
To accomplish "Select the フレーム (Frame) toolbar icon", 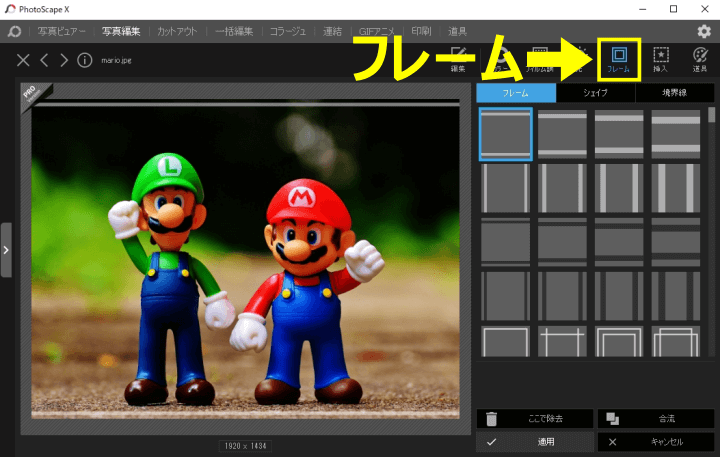I will (x=619, y=60).
